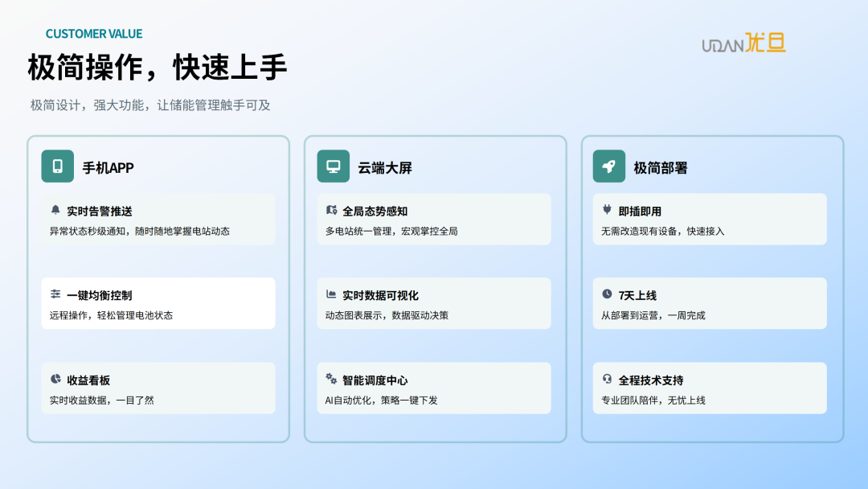This screenshot has width=868, height=489.
Task: Click the title 极简操作，快速上手
Action: [x=158, y=68]
